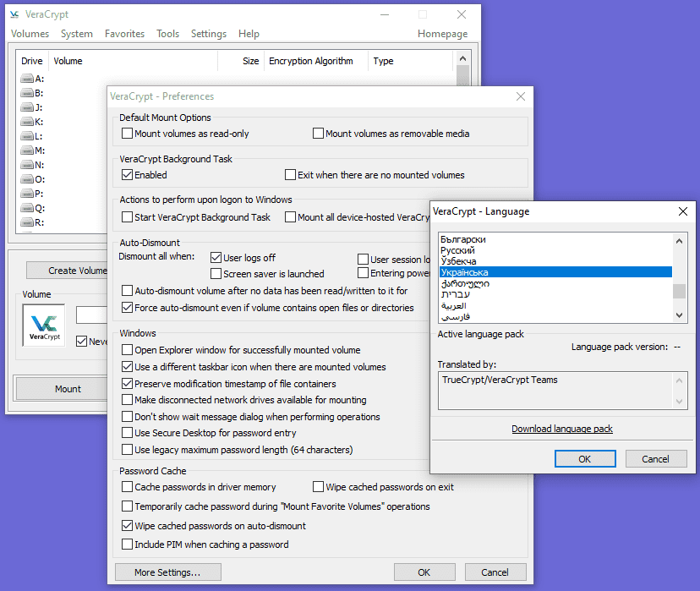Toggle Mount volumes as removable media
The image size is (700, 591).
coord(318,134)
